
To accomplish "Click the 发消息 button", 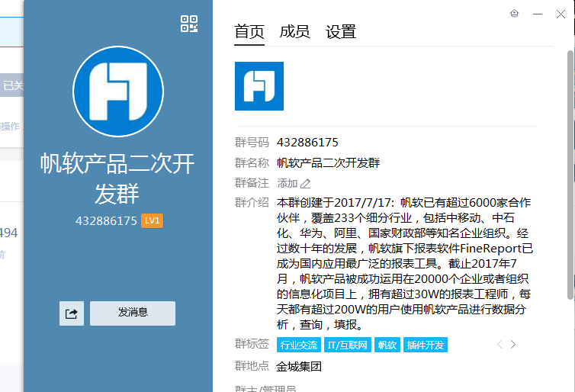I will pyautogui.click(x=133, y=313).
